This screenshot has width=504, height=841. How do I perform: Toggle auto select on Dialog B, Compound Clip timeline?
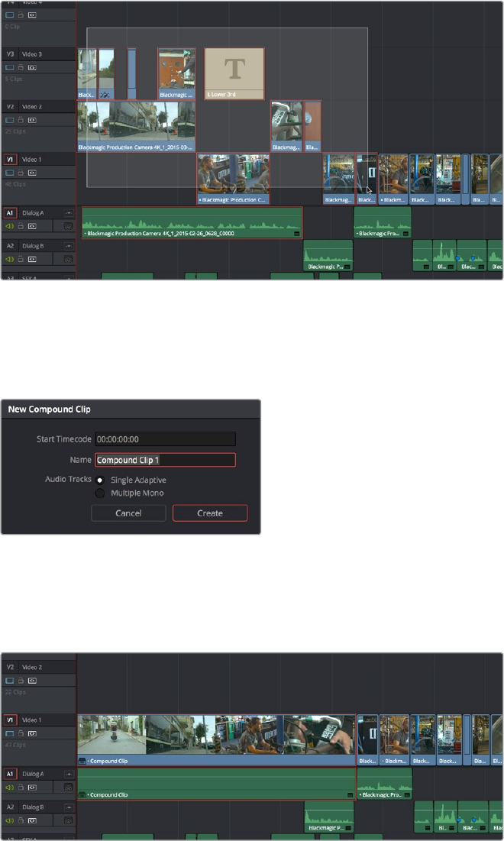coord(32,820)
